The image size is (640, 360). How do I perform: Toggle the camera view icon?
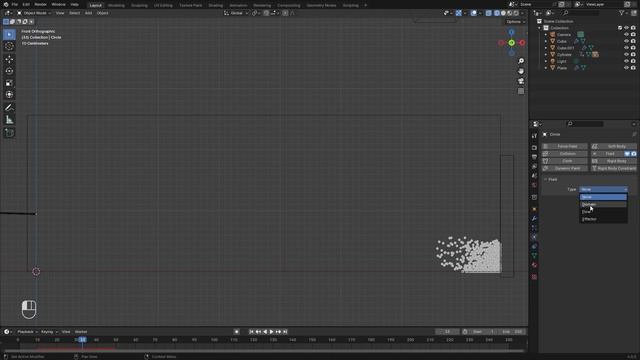pos(521,81)
